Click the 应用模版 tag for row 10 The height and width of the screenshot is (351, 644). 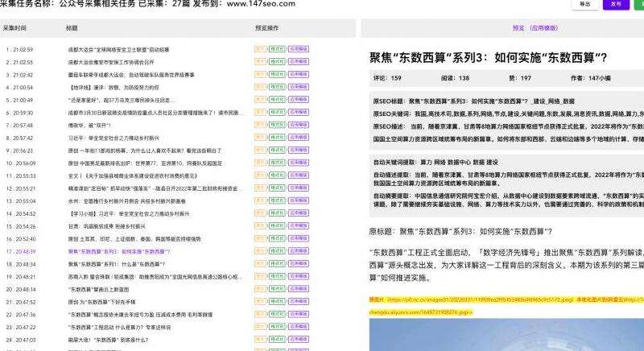(x=299, y=163)
